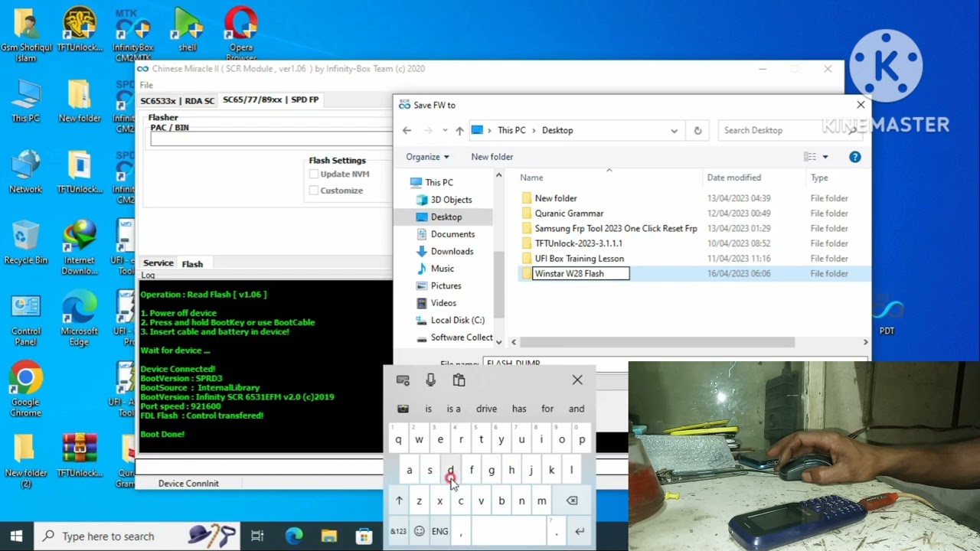Open Microsoft Store on taskbar
The width and height of the screenshot is (980, 551).
coord(364,536)
